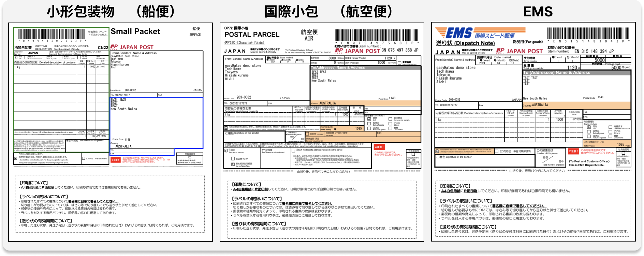The image size is (644, 256).
Task: Click the Japan Post logo on Postal Parcel label
Action: tap(357, 51)
